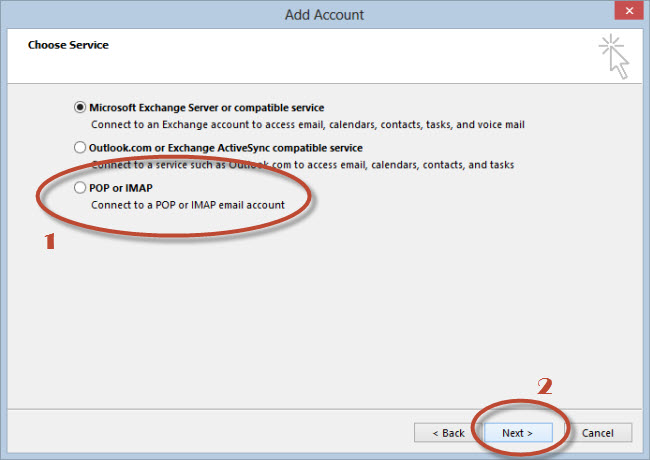Click 'Outlook.com or Exchange ActiveSync compatible service' label
The height and width of the screenshot is (460, 650).
226,148
